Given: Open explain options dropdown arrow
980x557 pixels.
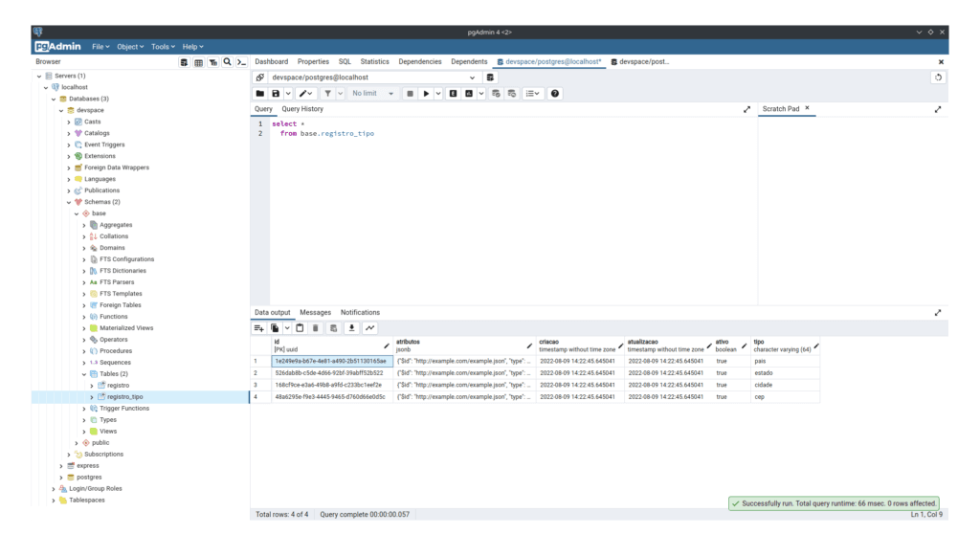Looking at the screenshot, I should (x=481, y=94).
